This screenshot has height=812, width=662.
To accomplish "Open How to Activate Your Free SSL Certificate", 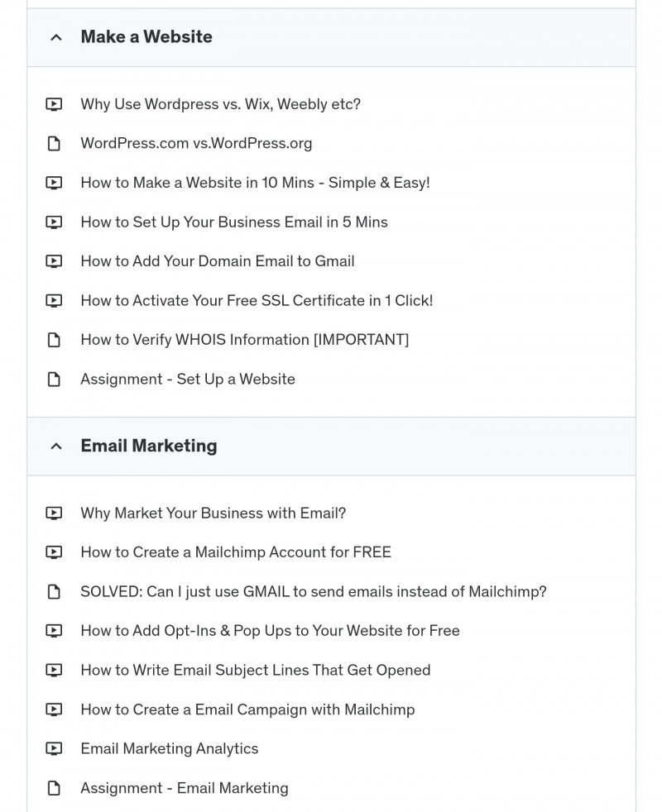I will (x=257, y=300).
